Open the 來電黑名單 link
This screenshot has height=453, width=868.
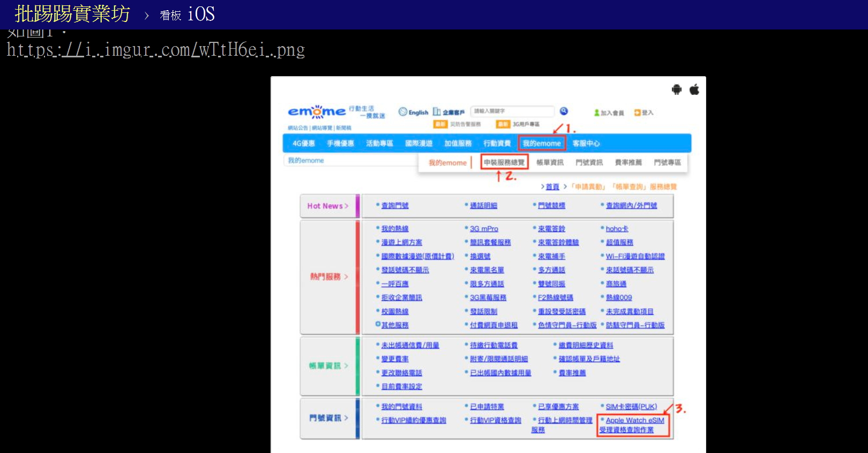[x=487, y=270]
